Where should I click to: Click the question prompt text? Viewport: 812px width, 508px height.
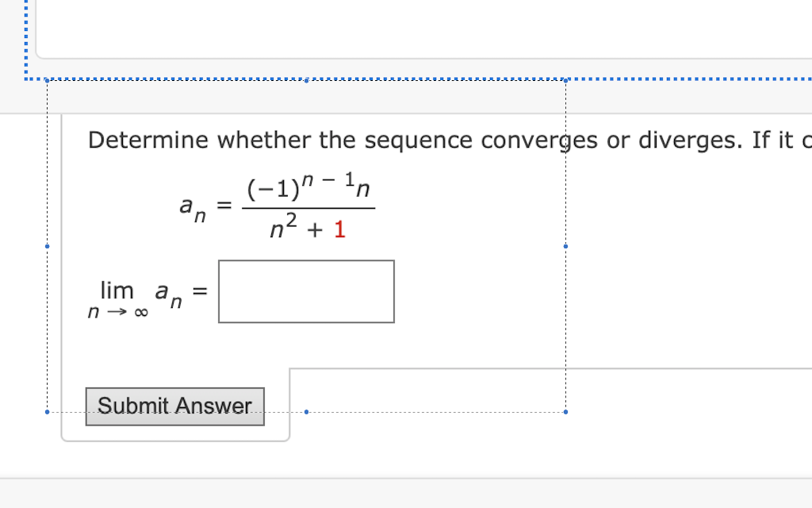357,140
